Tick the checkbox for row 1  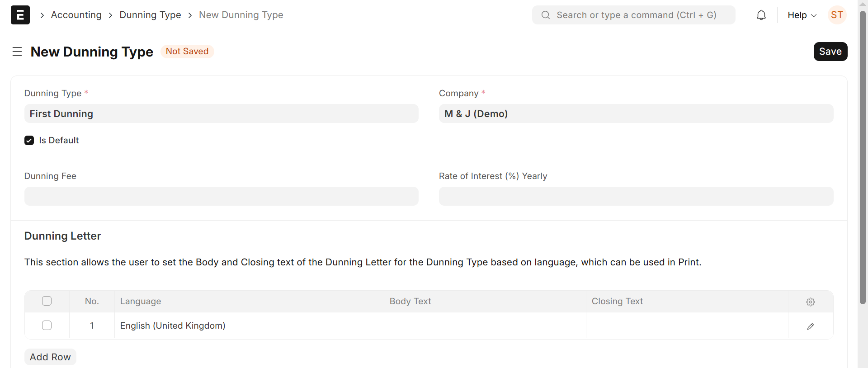[x=47, y=326]
